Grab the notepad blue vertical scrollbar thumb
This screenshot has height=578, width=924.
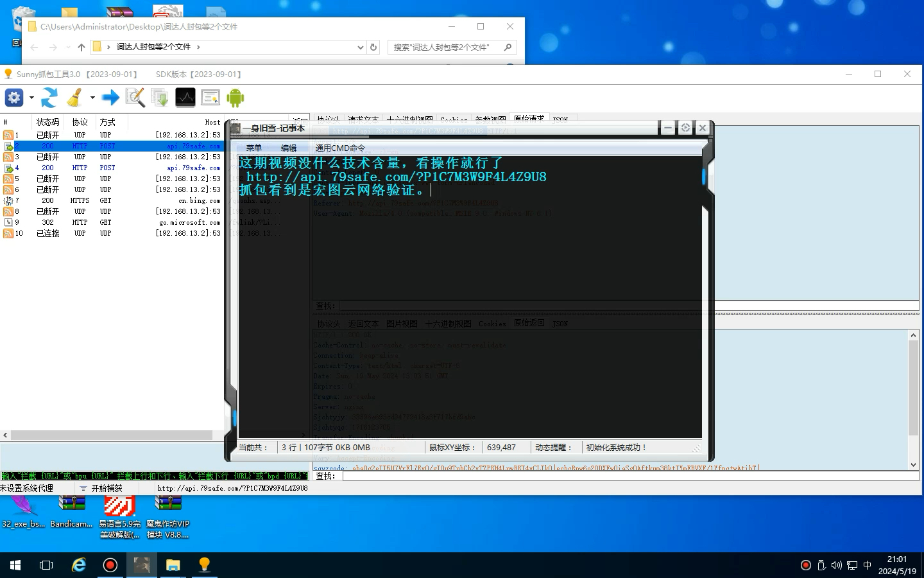pos(704,177)
